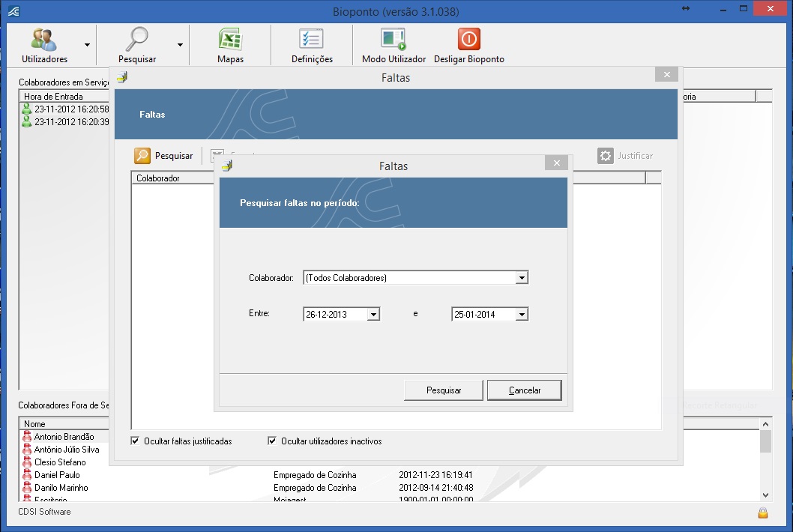Click the outer Faltas window title icon
Image resolution: width=793 pixels, height=532 pixels.
tap(122, 77)
